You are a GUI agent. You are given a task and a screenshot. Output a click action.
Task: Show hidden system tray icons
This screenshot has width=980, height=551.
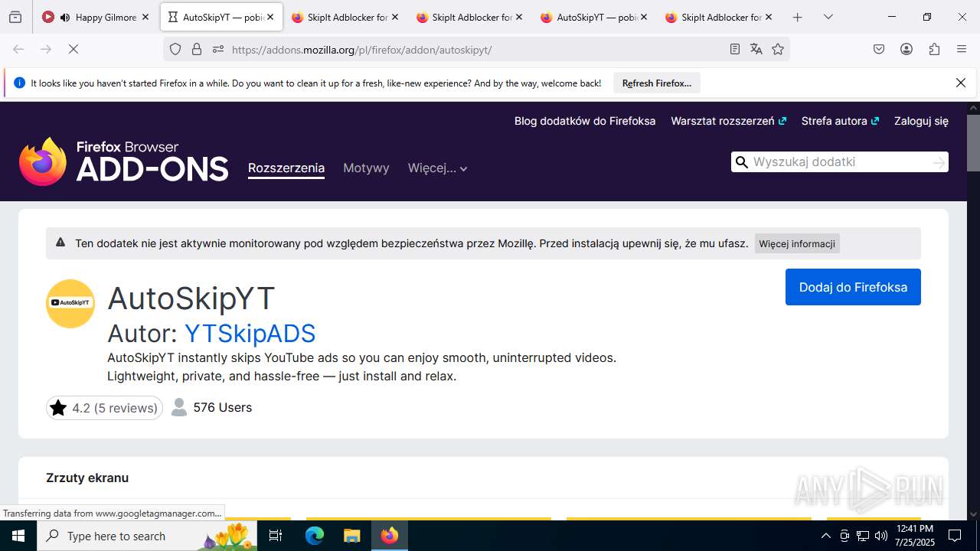pyautogui.click(x=825, y=536)
